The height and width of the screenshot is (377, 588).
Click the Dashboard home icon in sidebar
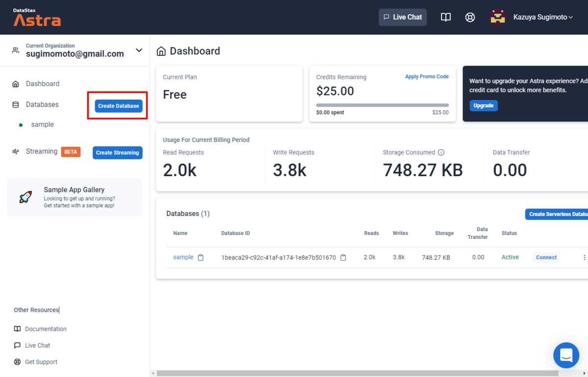click(x=16, y=84)
